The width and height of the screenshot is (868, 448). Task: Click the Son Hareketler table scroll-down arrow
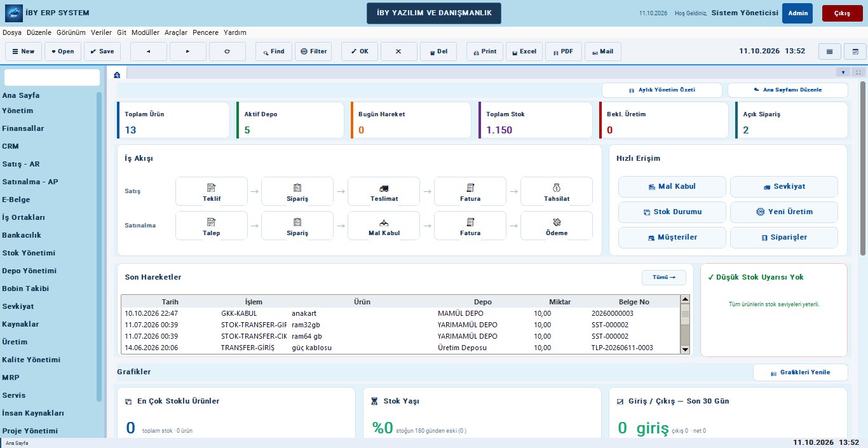(685, 349)
